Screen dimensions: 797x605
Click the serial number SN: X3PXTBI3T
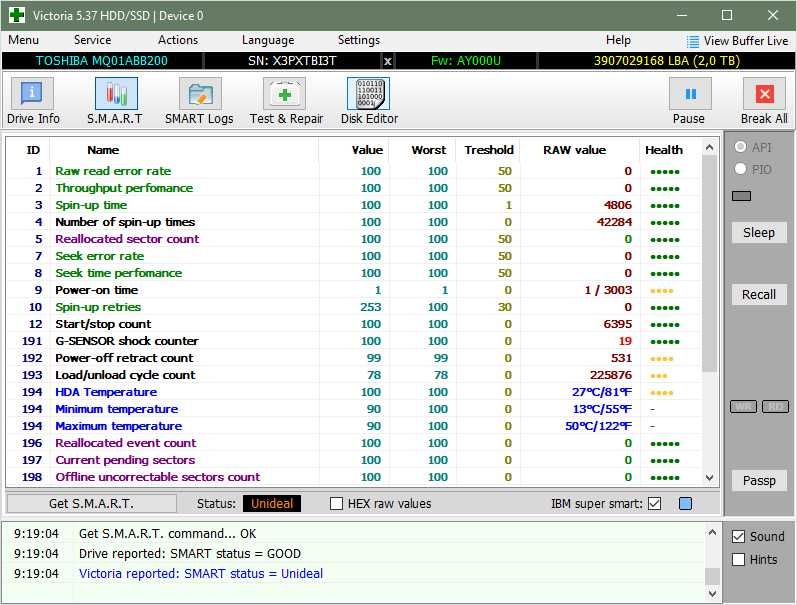[x=292, y=61]
